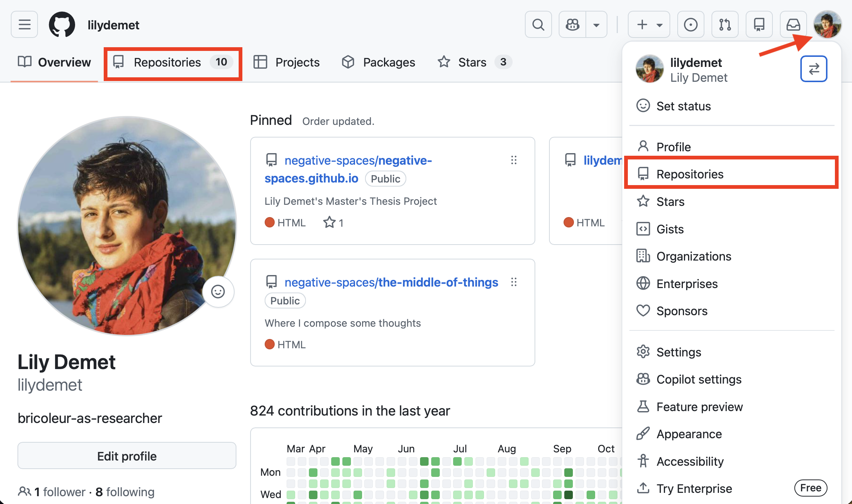Open the hamburger navigation menu
The width and height of the screenshot is (852, 504).
pyautogui.click(x=25, y=25)
